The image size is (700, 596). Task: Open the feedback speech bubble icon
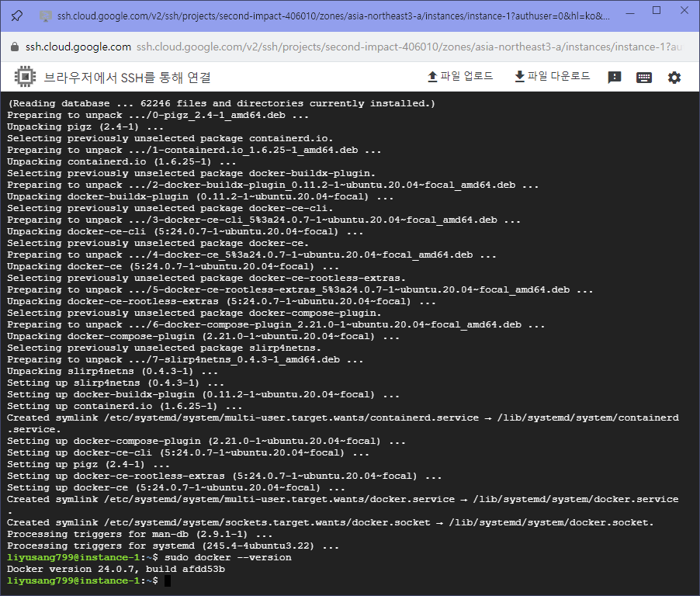[615, 78]
